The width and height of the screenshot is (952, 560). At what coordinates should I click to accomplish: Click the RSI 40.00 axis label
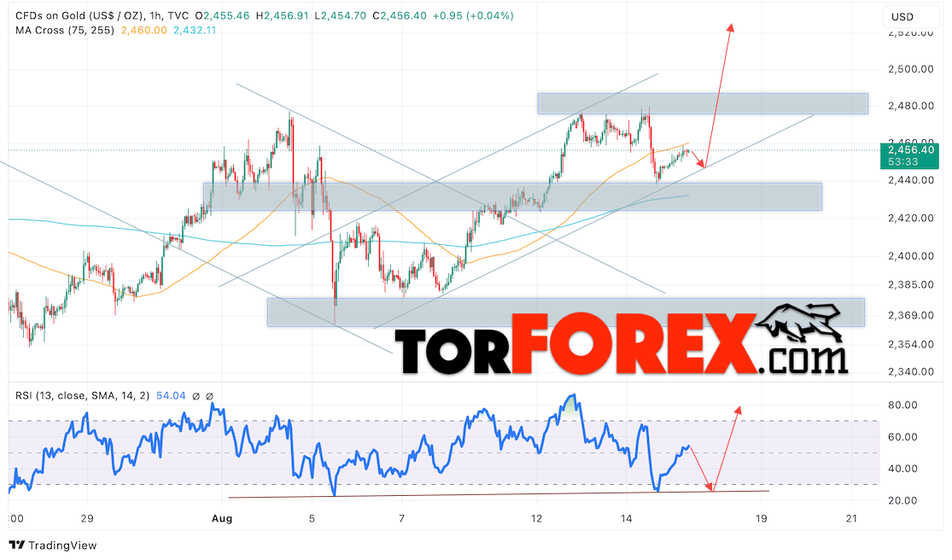pyautogui.click(x=902, y=469)
